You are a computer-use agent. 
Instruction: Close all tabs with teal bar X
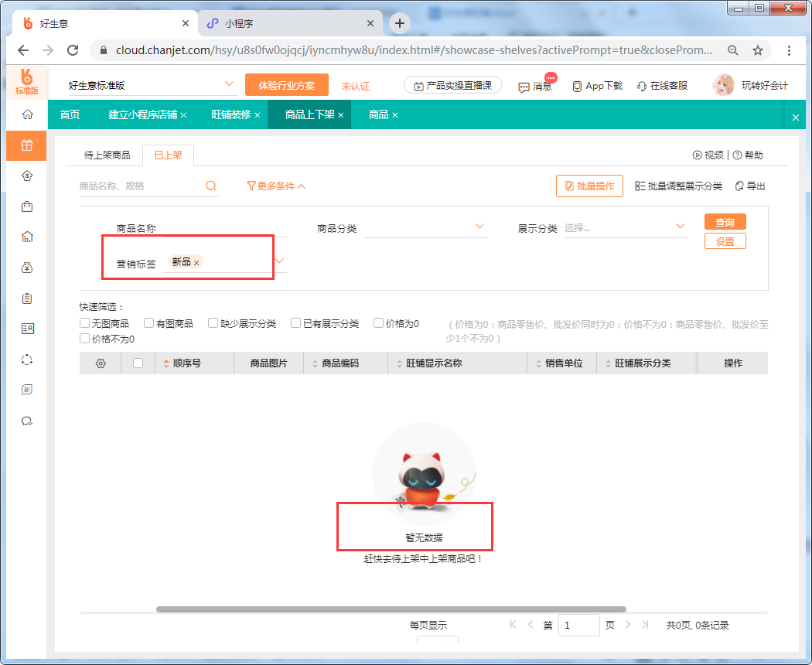tap(796, 118)
